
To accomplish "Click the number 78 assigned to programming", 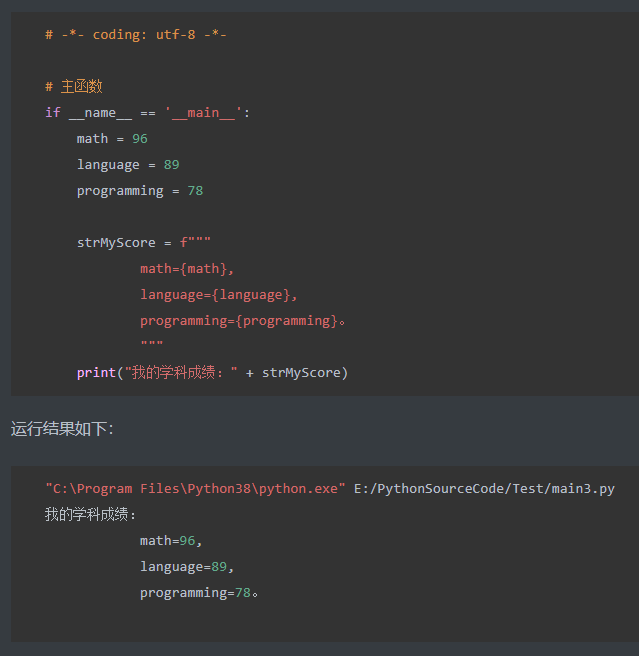I will tap(195, 191).
